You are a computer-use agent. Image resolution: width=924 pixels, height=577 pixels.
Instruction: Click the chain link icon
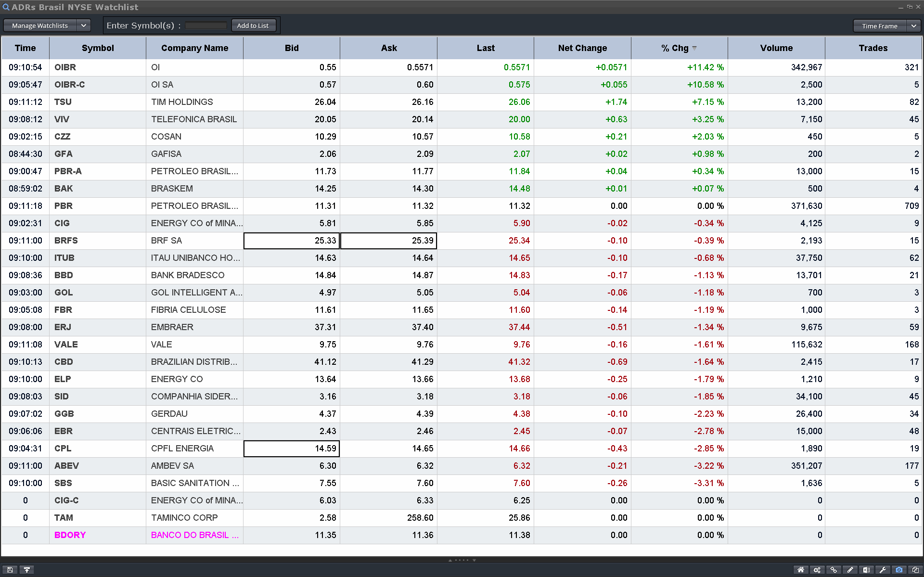click(x=834, y=570)
